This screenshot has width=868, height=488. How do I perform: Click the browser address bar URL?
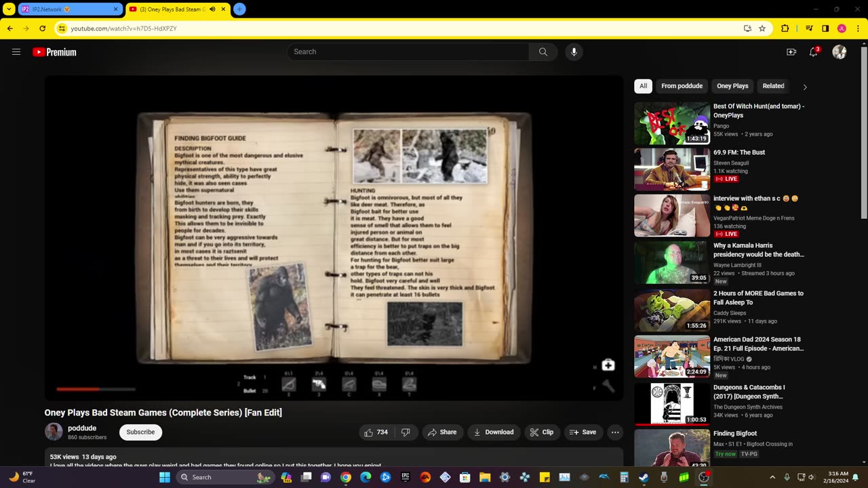click(x=124, y=28)
